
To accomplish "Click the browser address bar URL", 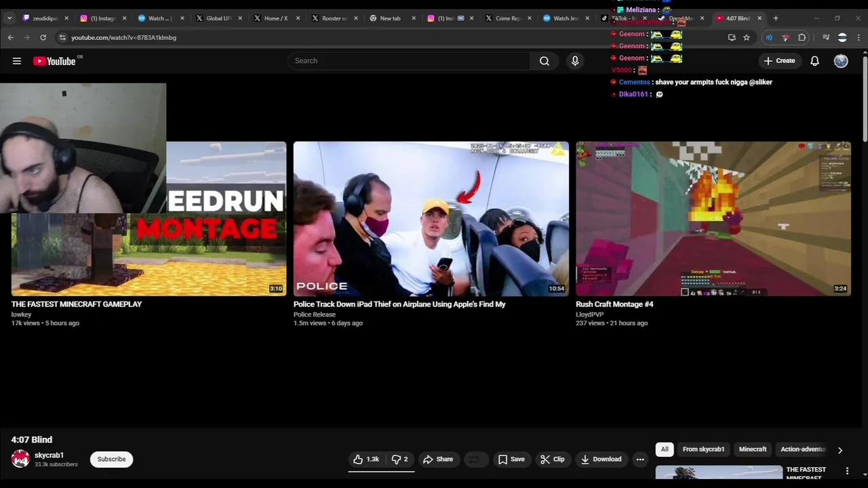I will 123,37.
